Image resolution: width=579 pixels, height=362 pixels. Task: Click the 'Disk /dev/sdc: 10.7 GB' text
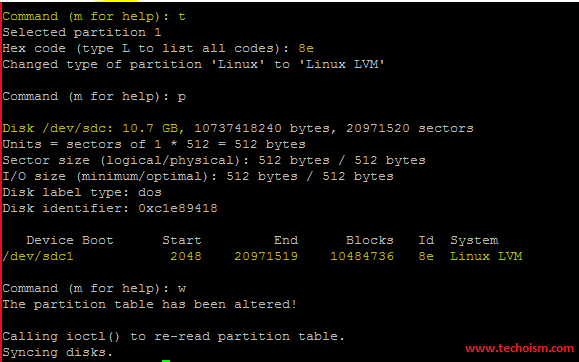[93, 129]
